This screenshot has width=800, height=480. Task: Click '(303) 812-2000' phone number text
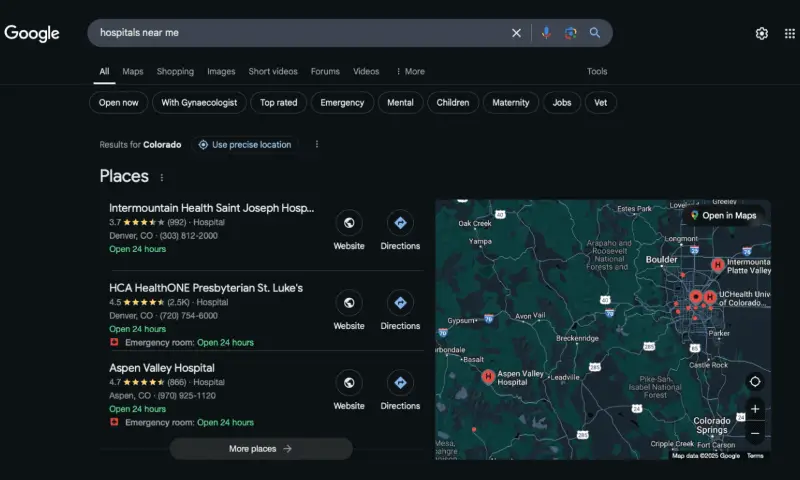188,236
